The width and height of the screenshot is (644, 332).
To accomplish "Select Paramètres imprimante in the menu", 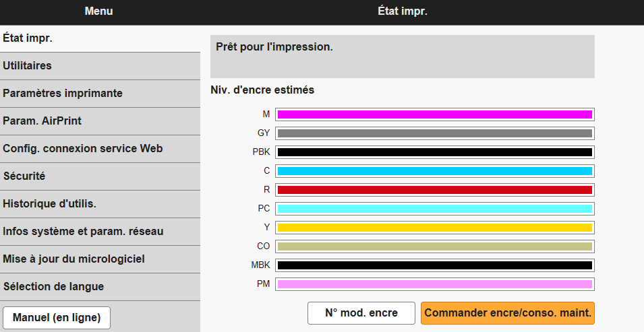I will [x=100, y=94].
